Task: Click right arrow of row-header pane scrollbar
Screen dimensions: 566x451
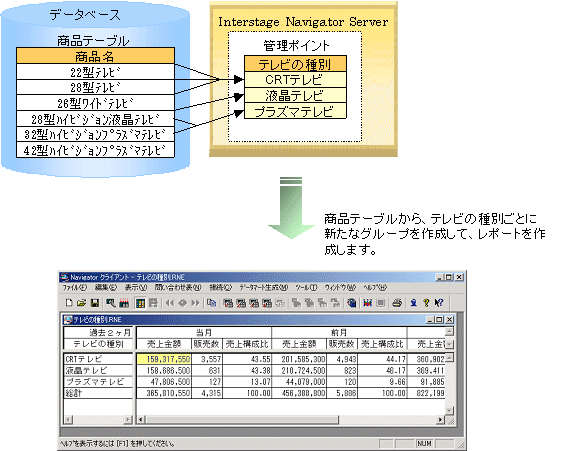Action: (128, 420)
